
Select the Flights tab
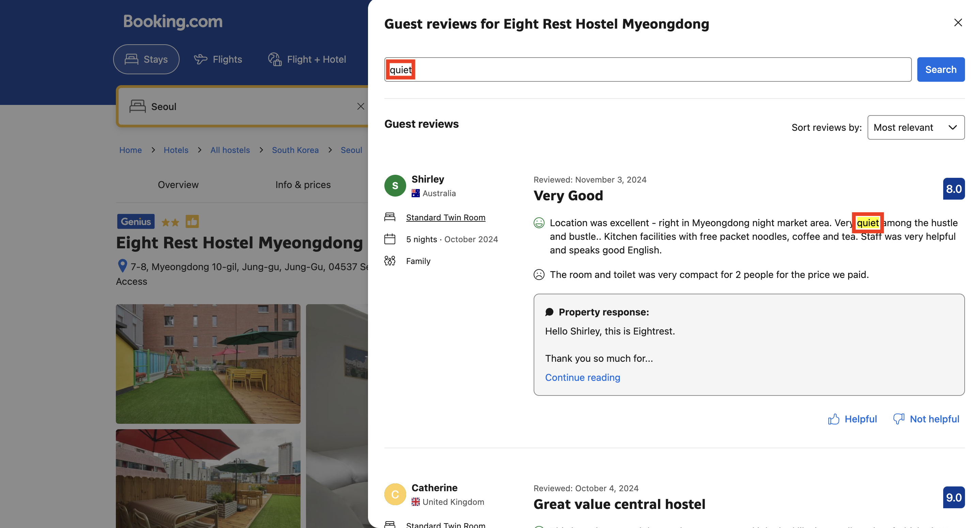coord(218,59)
